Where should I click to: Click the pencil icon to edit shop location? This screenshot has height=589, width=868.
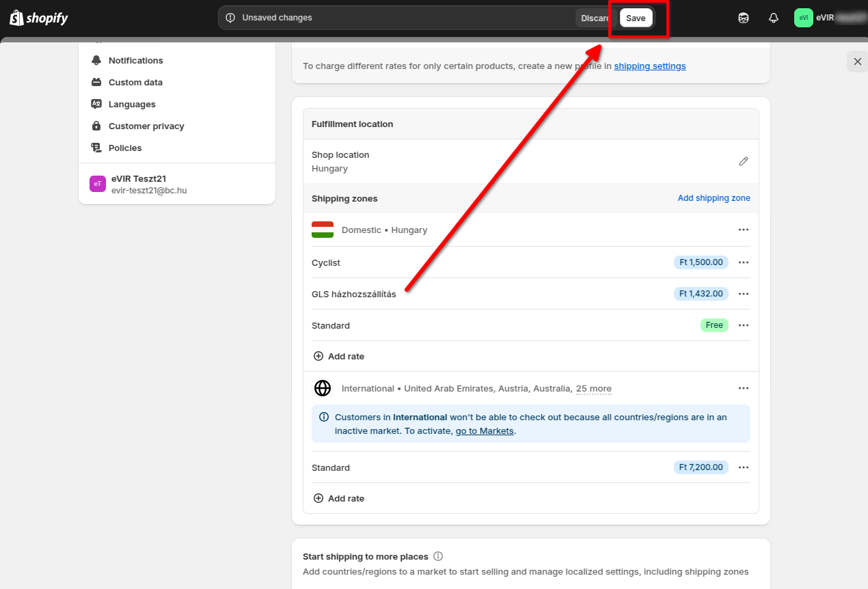(x=744, y=161)
